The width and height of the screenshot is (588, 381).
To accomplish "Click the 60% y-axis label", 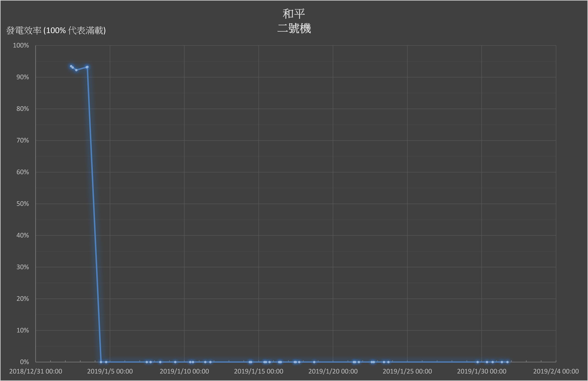I will pos(23,172).
